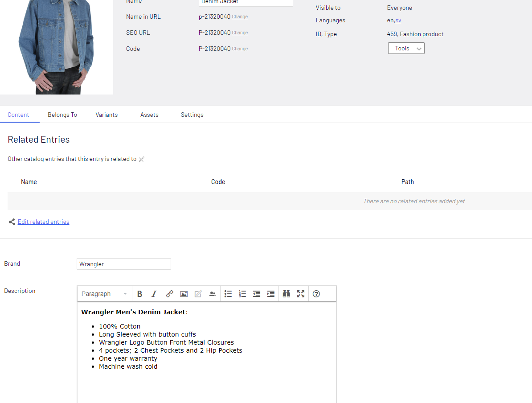Click the Name field with Denim Jacket

tap(246, 2)
